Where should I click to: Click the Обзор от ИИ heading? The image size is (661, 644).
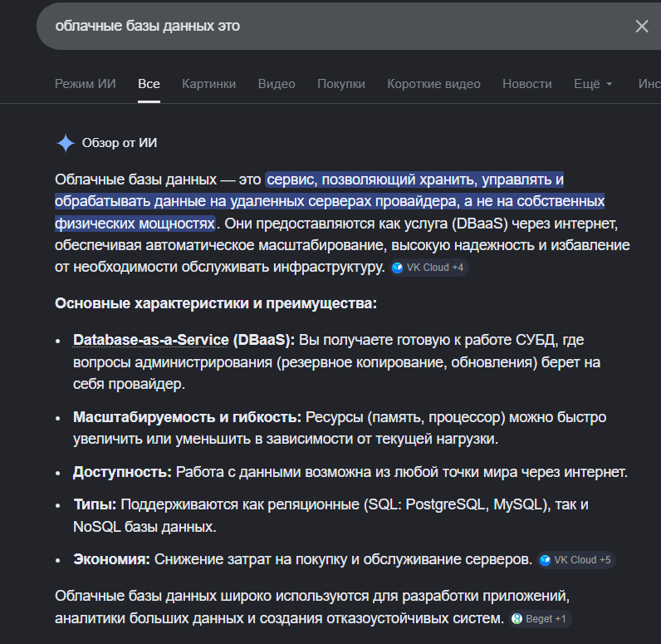[120, 143]
